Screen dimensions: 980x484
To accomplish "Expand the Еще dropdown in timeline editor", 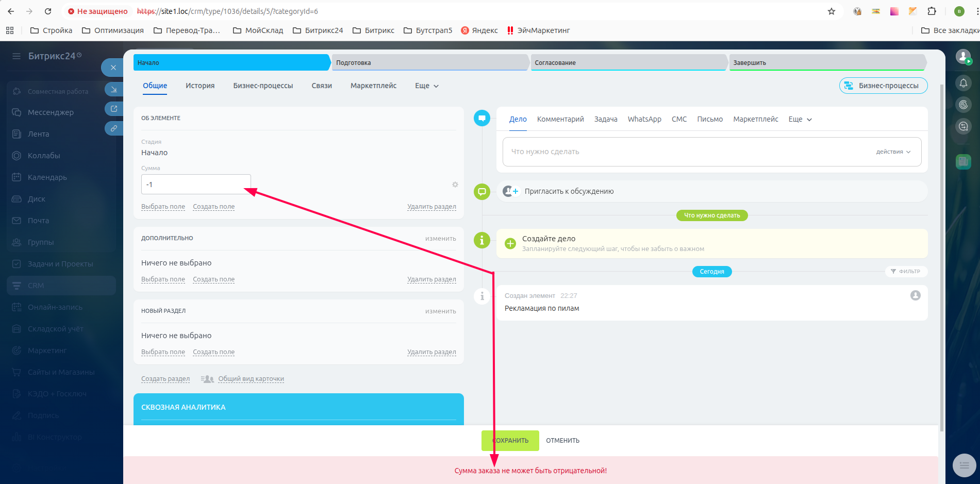I will pos(800,120).
